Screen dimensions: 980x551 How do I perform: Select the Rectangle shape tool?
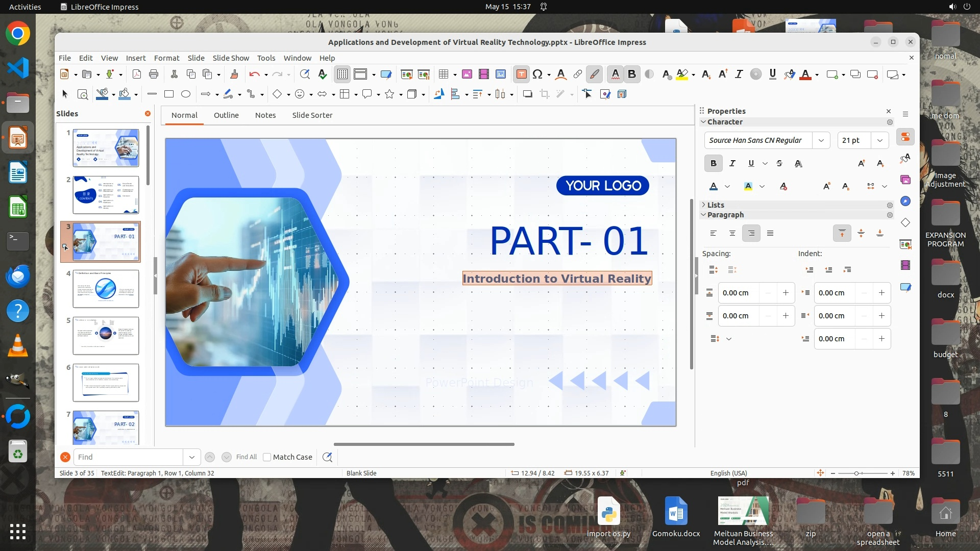coord(169,94)
